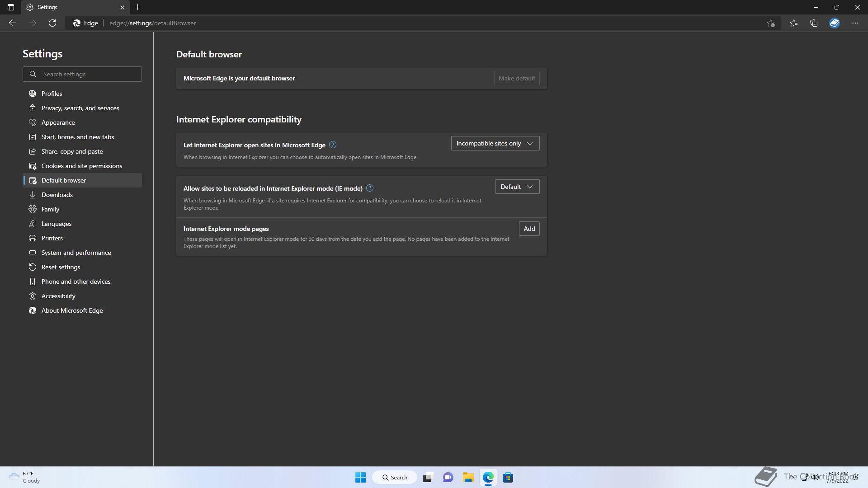Viewport: 868px width, 488px height.
Task: Click the refresh page icon
Action: 52,23
